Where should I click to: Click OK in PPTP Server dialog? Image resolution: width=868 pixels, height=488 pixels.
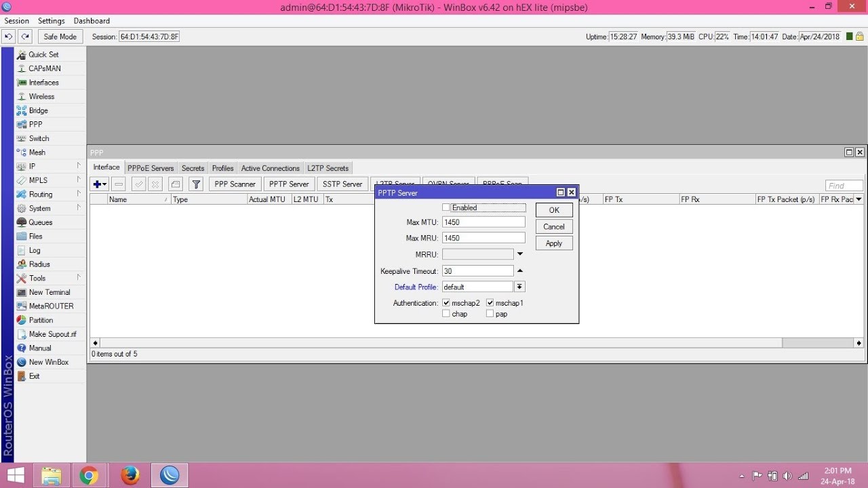(554, 210)
